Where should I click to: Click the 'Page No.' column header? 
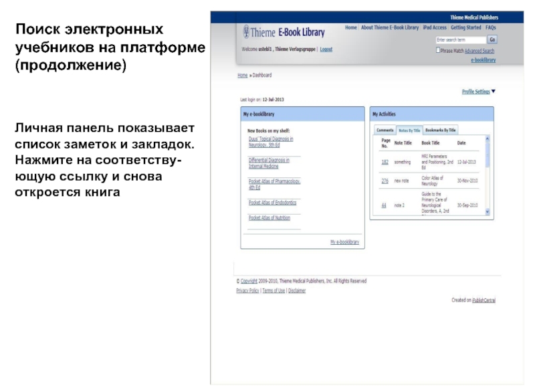(x=386, y=143)
